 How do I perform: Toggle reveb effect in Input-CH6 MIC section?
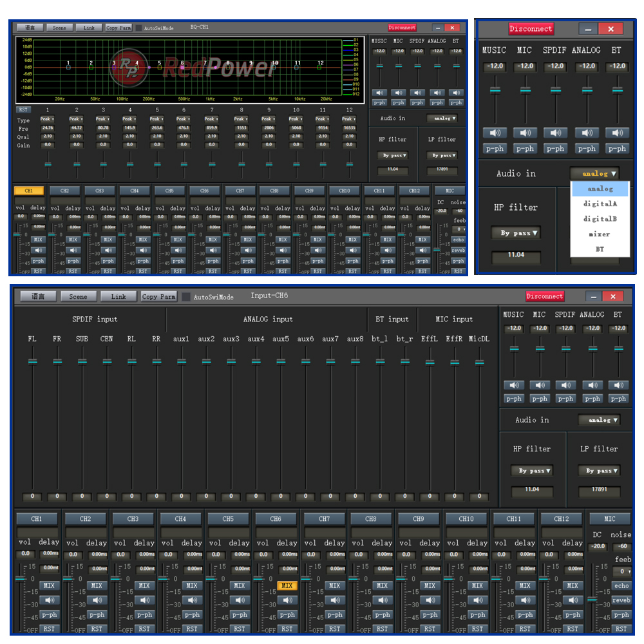tap(621, 600)
